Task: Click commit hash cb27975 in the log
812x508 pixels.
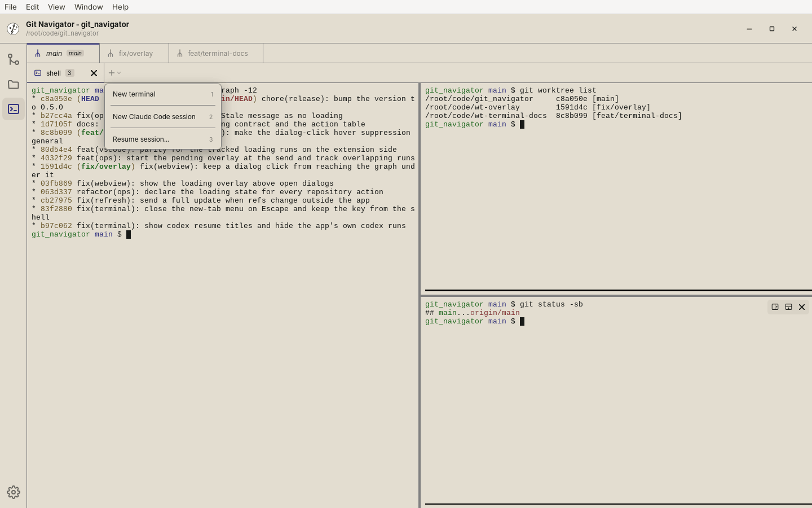Action: coord(56,200)
